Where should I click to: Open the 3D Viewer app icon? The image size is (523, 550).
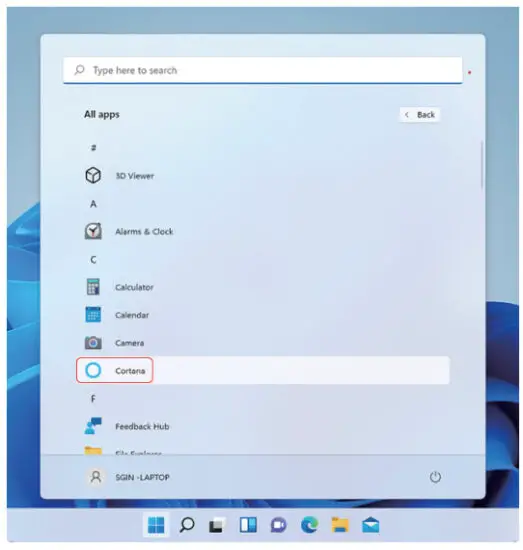coord(93,175)
